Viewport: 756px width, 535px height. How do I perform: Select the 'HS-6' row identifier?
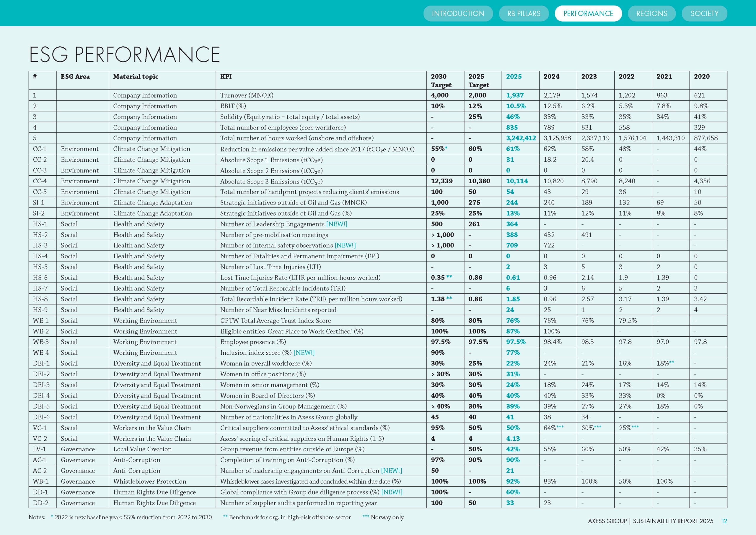click(x=40, y=278)
